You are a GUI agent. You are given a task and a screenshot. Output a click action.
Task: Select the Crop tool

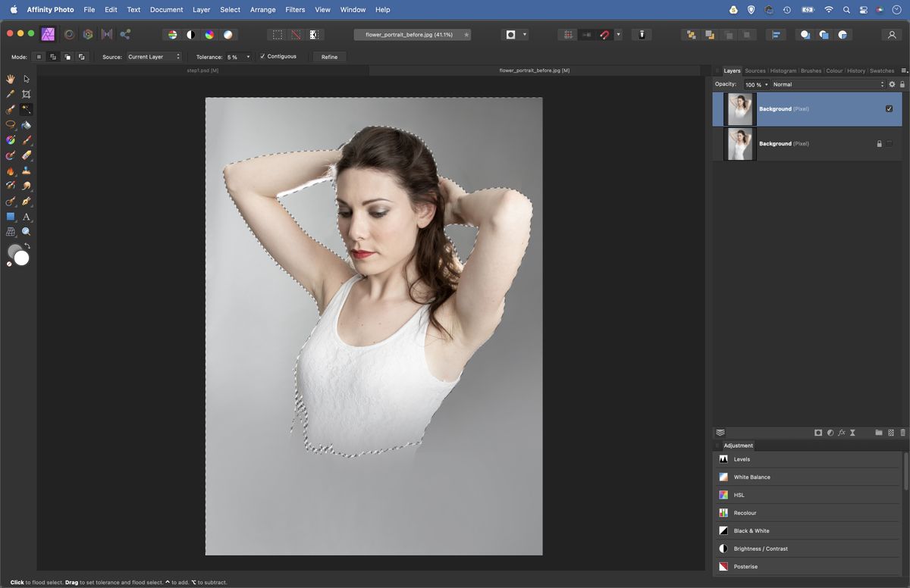(x=26, y=94)
